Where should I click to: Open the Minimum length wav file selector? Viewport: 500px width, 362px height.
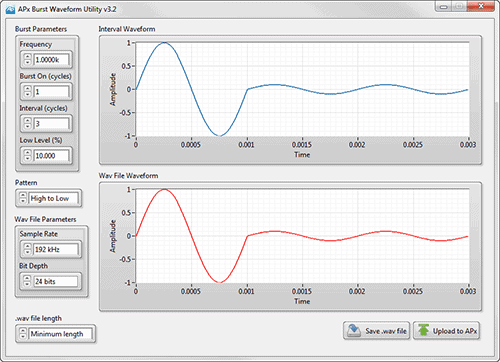click(60, 334)
